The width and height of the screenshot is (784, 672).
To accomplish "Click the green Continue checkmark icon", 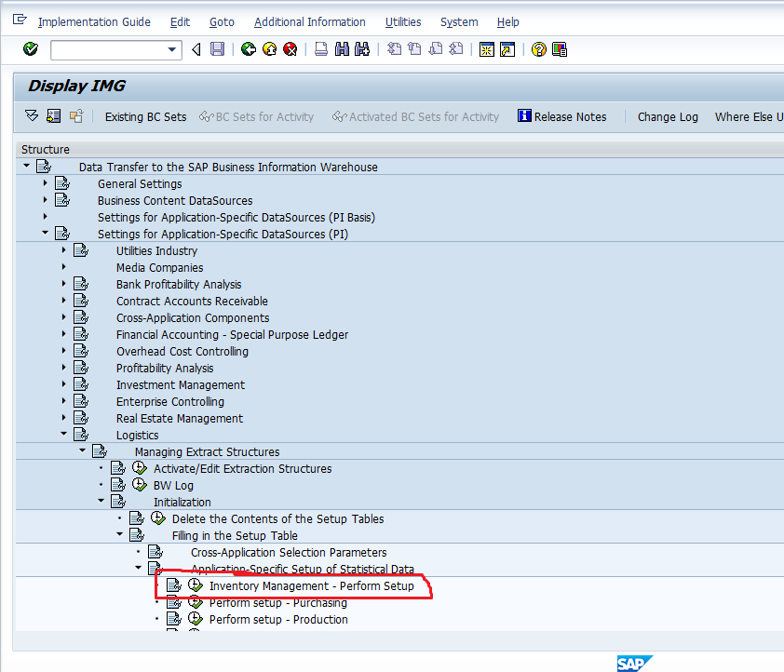I will coord(29,49).
